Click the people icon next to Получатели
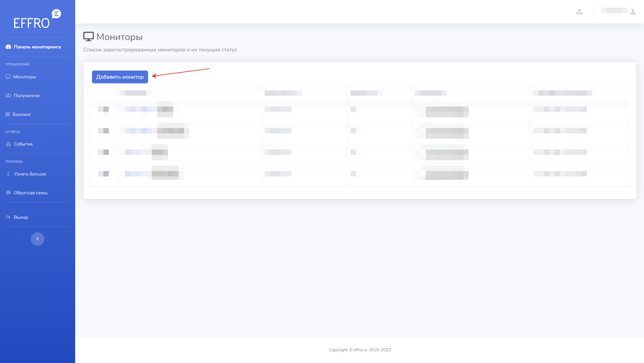This screenshot has width=644, height=363. (8, 96)
